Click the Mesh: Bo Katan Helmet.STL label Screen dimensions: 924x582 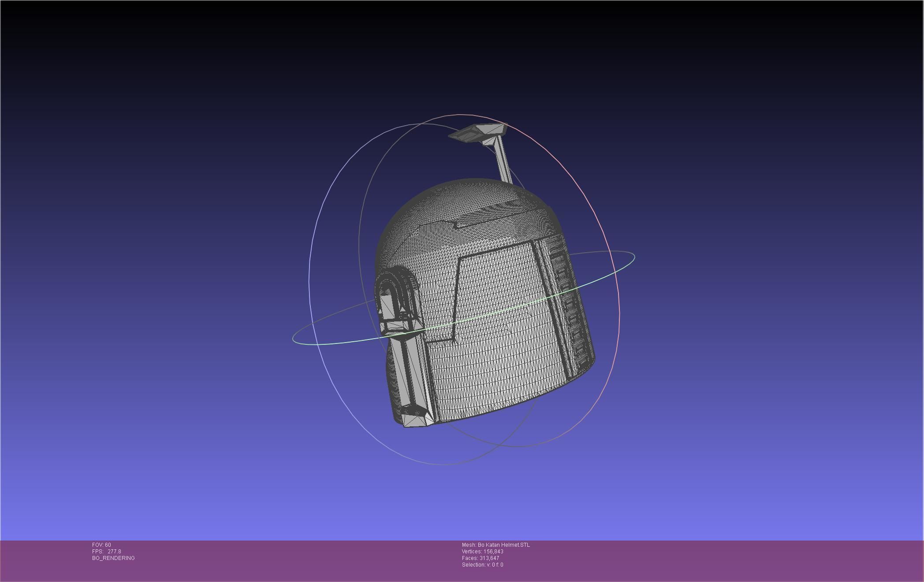pos(496,545)
